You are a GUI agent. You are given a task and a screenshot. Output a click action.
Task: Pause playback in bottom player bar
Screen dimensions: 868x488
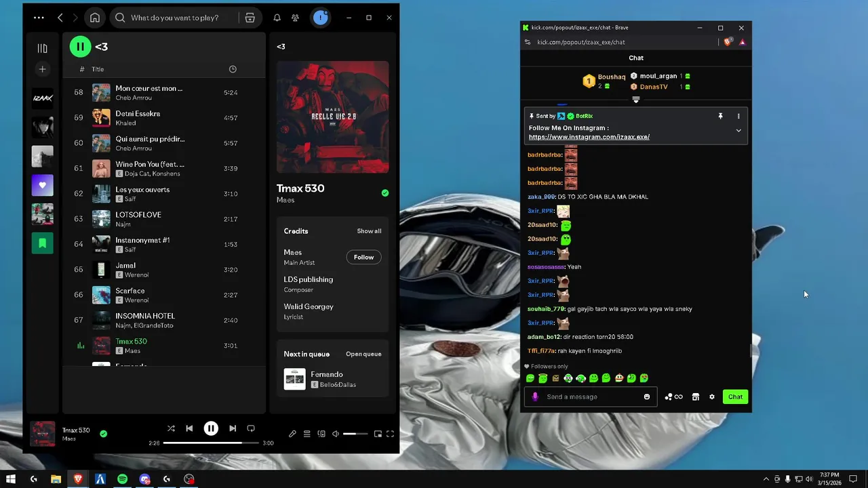pos(211,428)
